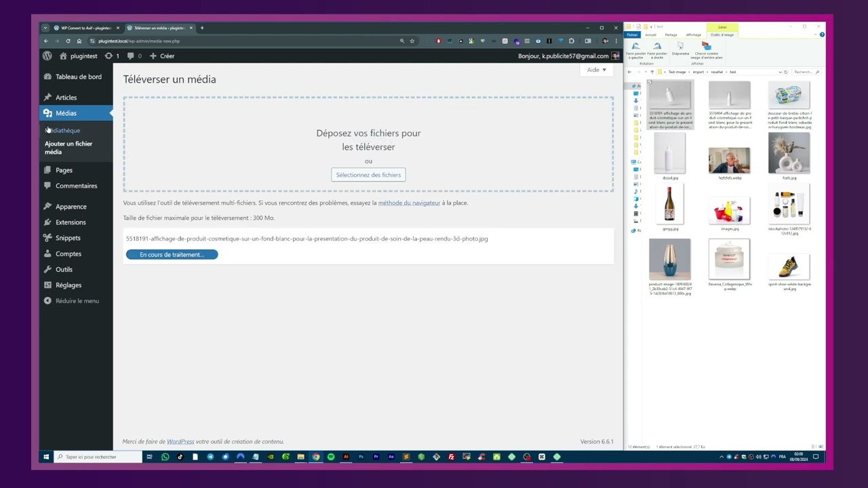Select the 5518404 affichage image thumbnail
Viewport: 868px width, 488px height.
click(x=729, y=96)
